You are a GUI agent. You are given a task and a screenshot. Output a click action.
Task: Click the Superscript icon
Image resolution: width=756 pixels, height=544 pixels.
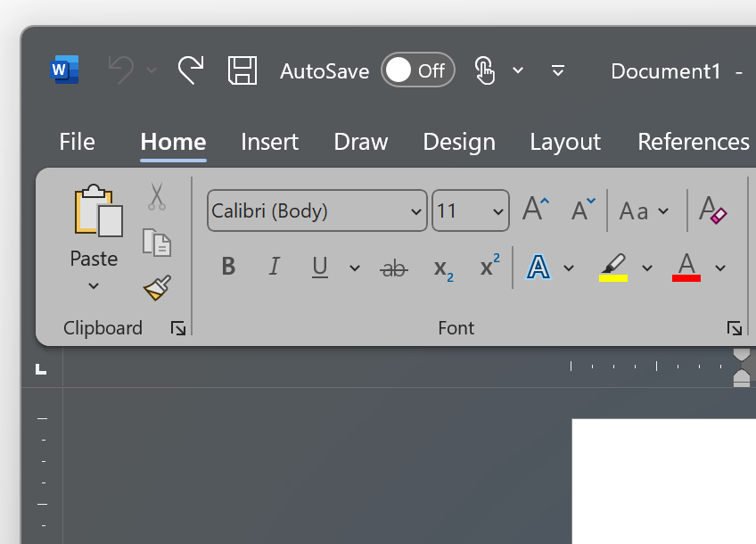tap(487, 266)
